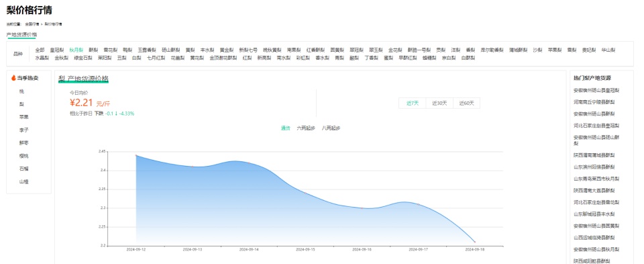Viewport: 644px width, 264px height.
Task: Select the 八两起步 series tab
Action: [331, 128]
